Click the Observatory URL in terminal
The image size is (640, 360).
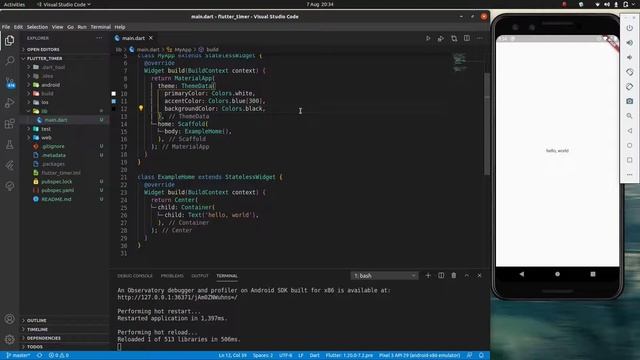point(177,298)
